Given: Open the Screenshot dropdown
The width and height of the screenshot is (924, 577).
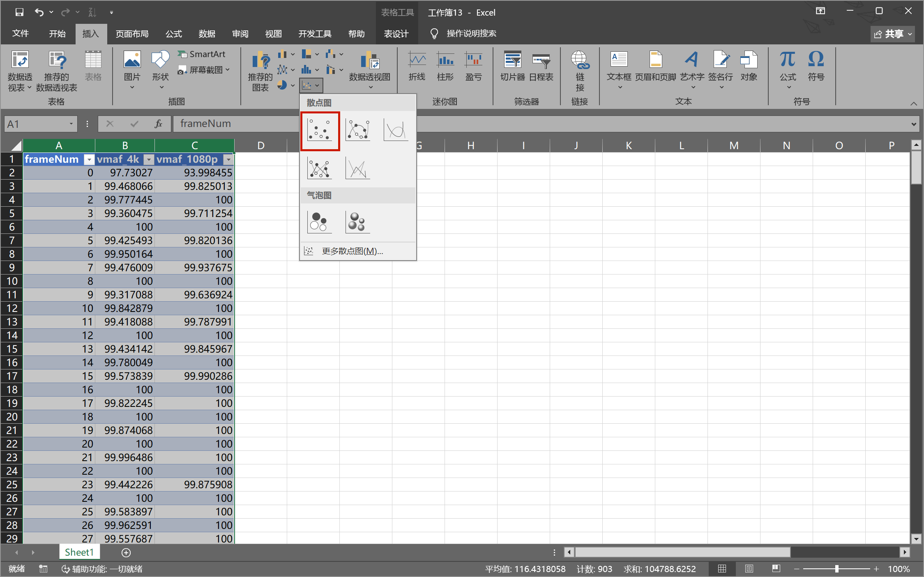Looking at the screenshot, I should (x=204, y=70).
